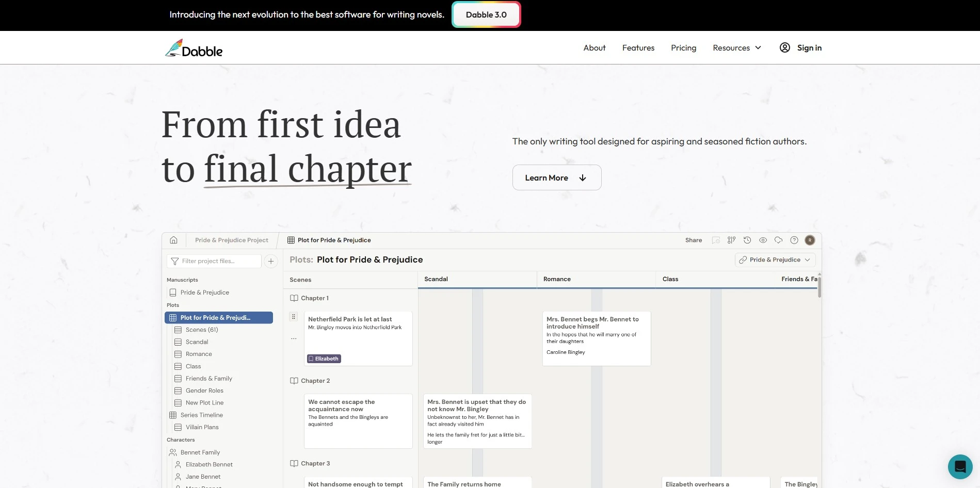
Task: Click the Romance column header
Action: point(597,279)
